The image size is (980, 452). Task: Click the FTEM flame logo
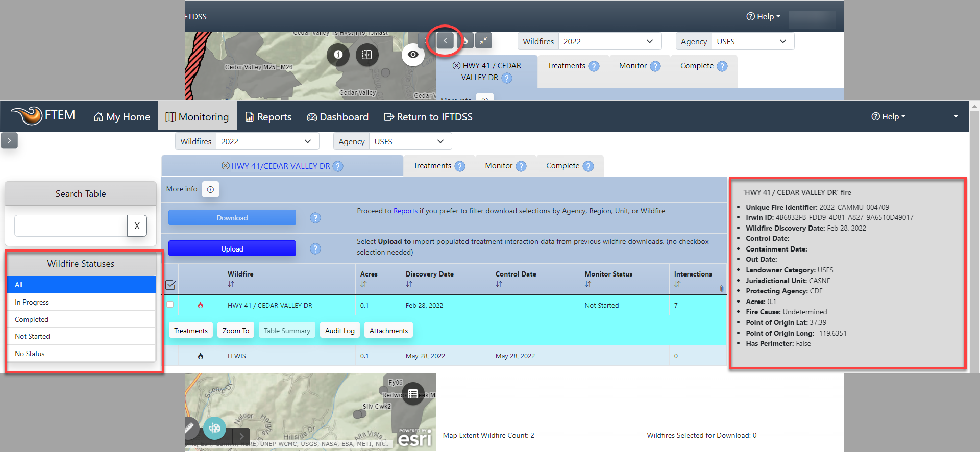(x=27, y=115)
